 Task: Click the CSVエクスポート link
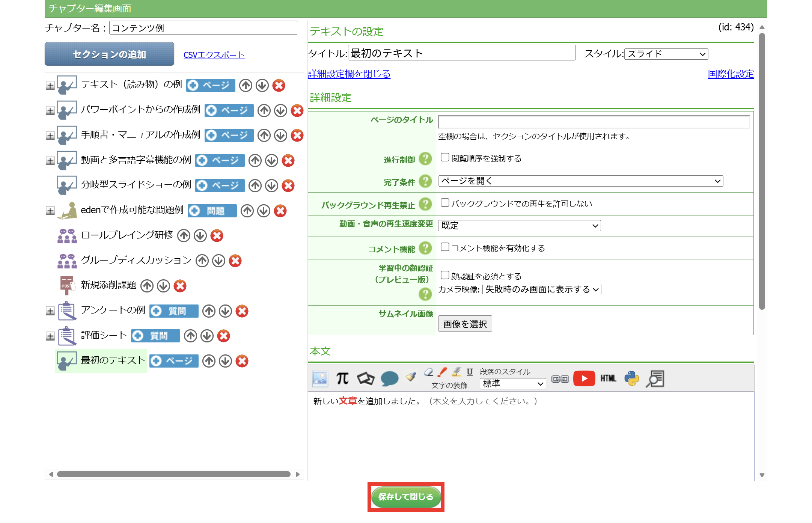pos(214,55)
